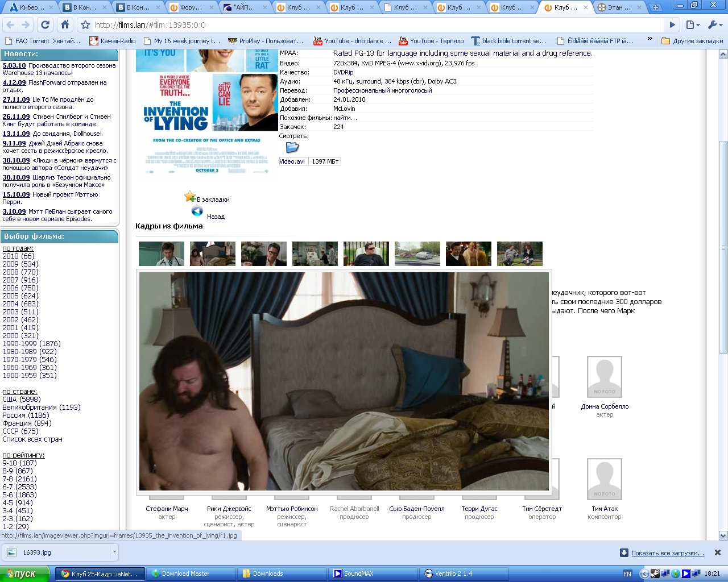Screen dimensions: 728x582
Task: Open composer Тим Атак's photo placeholder
Action: pyautogui.click(x=605, y=480)
